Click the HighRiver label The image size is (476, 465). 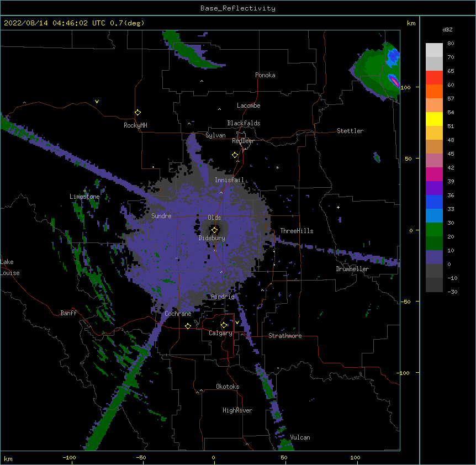point(237,410)
